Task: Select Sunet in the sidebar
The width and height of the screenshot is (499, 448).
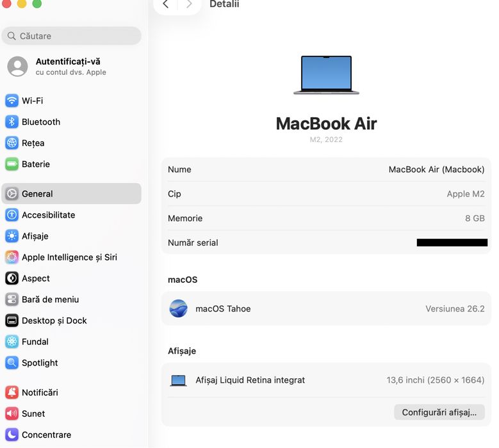Action: pos(71,413)
